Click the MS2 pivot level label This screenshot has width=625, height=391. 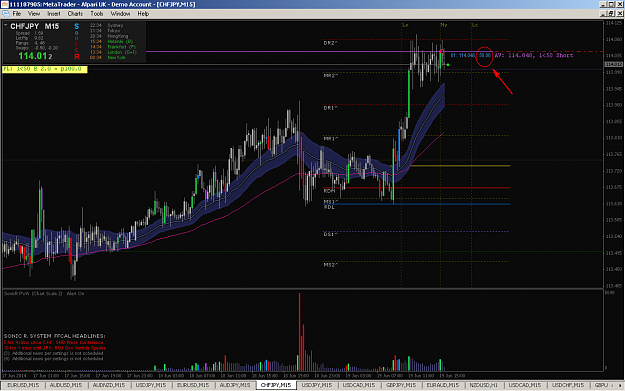click(x=330, y=265)
